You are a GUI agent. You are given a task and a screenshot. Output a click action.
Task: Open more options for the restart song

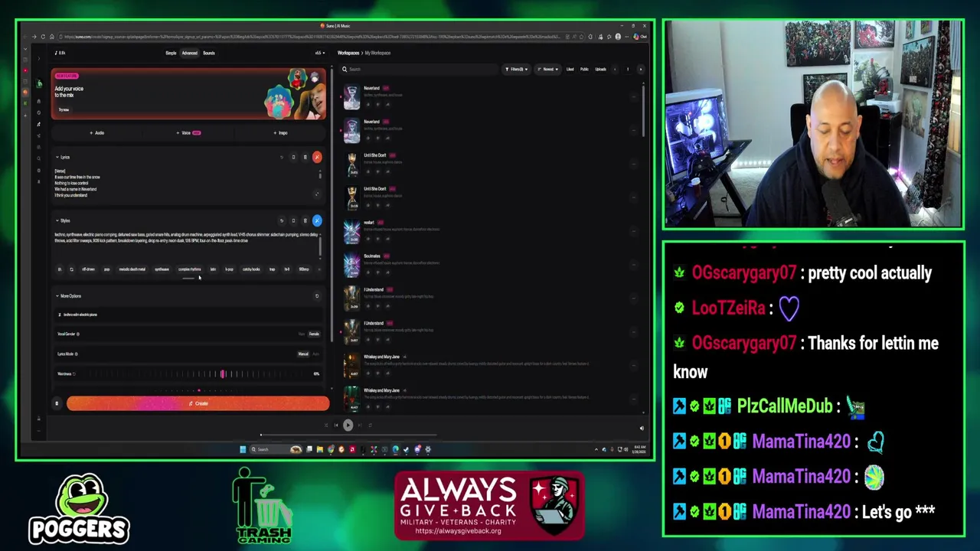[x=634, y=230]
